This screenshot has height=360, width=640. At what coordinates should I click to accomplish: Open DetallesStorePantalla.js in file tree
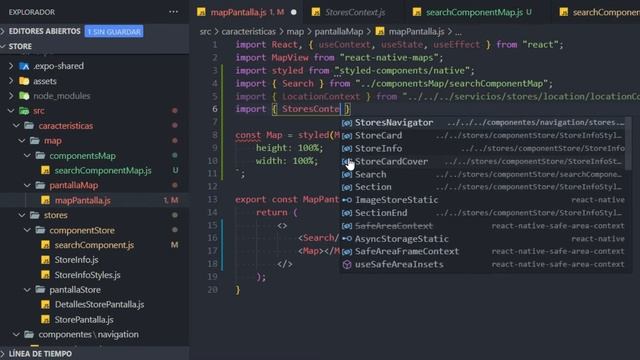pos(99,304)
